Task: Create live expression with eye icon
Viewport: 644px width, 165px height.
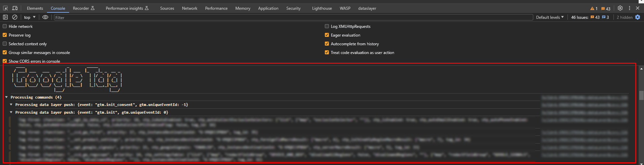Action: click(45, 17)
